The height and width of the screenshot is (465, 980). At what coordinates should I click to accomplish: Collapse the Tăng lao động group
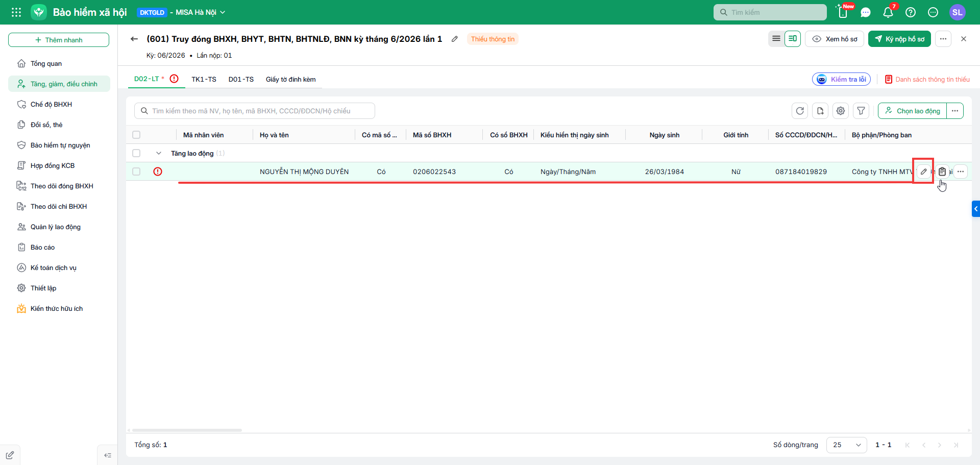[159, 153]
